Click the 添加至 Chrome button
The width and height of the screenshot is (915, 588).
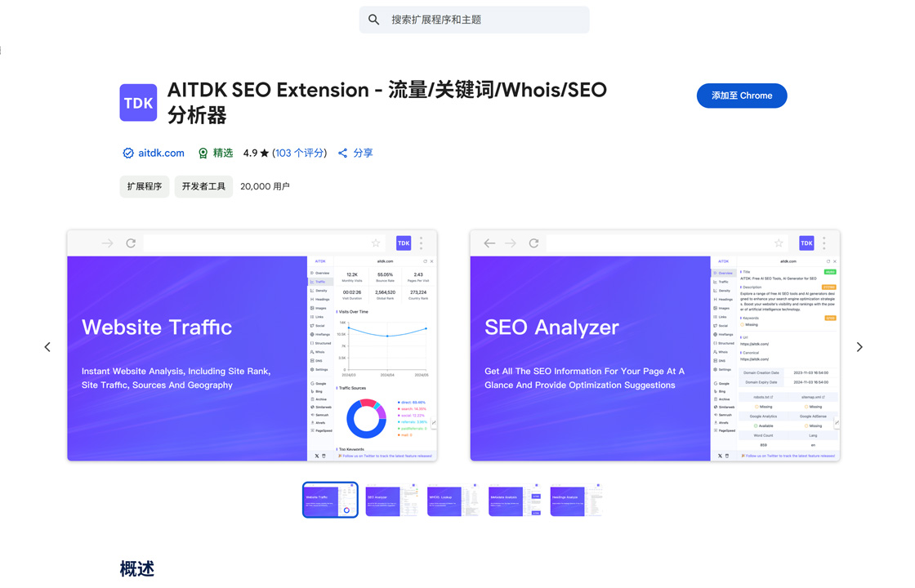742,96
